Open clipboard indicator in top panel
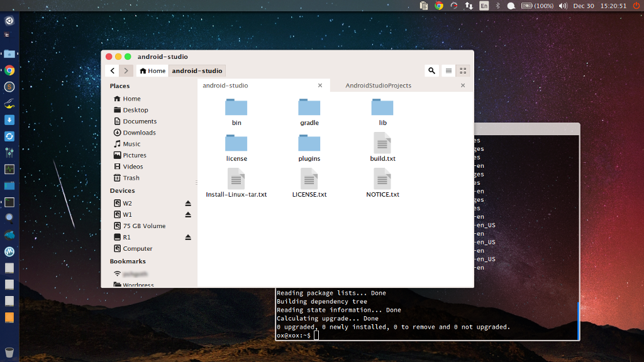644x362 pixels. 423,6
